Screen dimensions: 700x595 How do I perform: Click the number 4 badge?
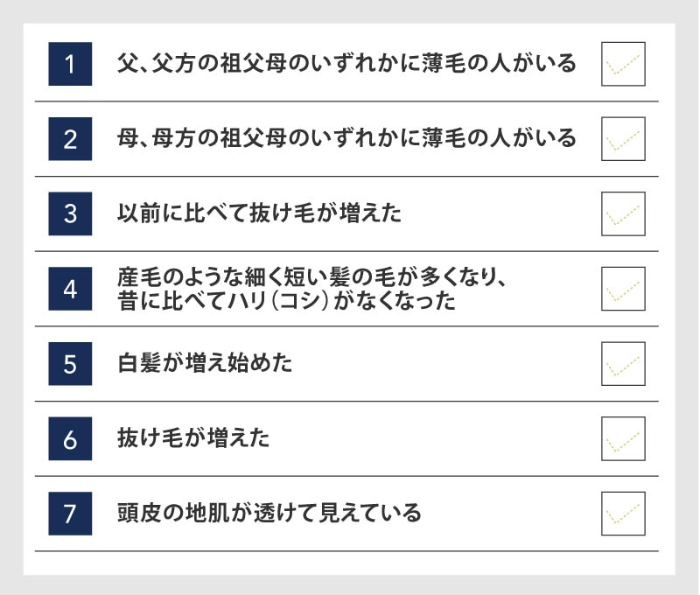[x=70, y=289]
